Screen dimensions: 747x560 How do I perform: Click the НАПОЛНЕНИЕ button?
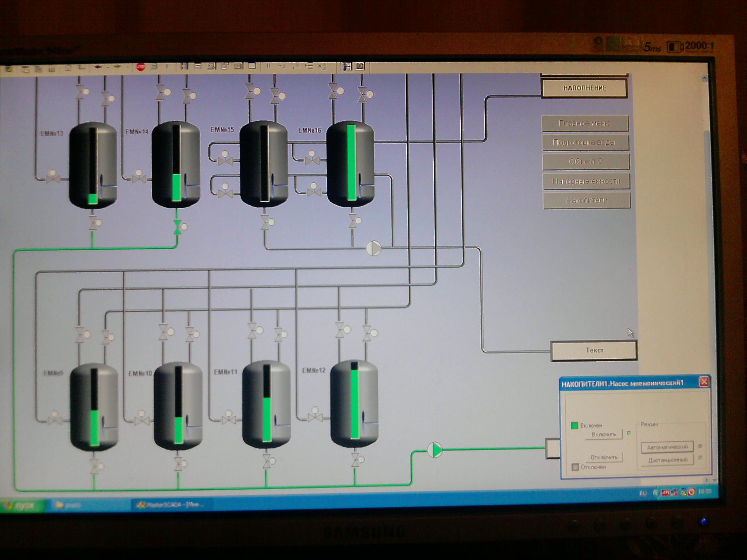585,88
